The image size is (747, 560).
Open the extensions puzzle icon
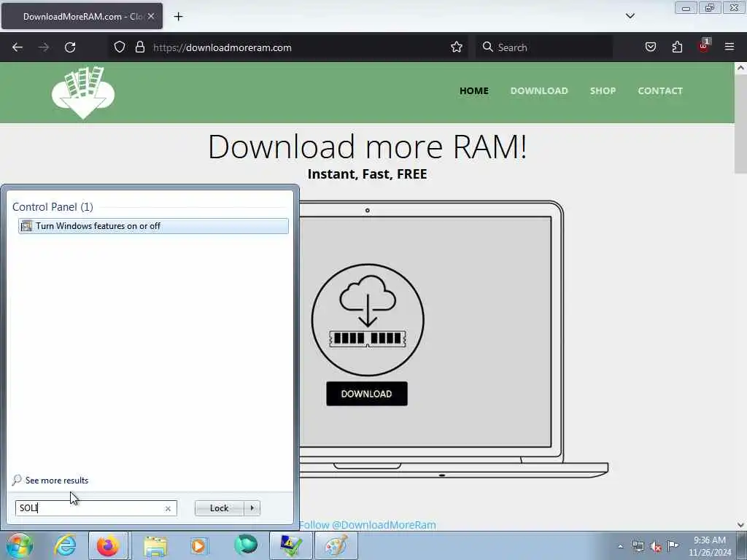pyautogui.click(x=677, y=47)
